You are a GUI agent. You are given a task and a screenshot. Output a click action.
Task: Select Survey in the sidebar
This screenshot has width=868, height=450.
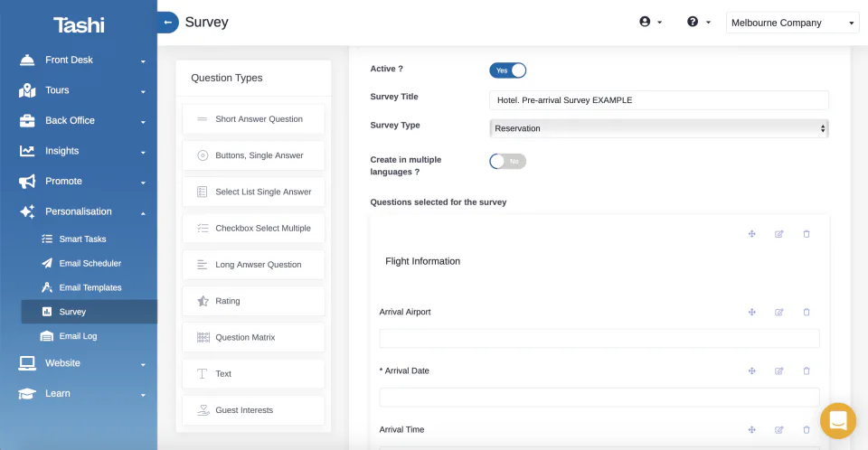point(90,312)
